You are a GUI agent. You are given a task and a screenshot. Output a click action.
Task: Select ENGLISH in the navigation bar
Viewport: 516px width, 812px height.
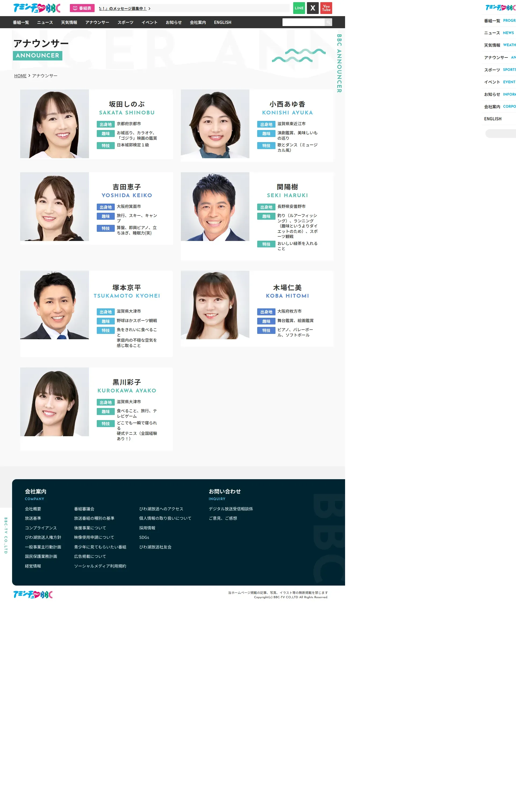click(x=223, y=22)
